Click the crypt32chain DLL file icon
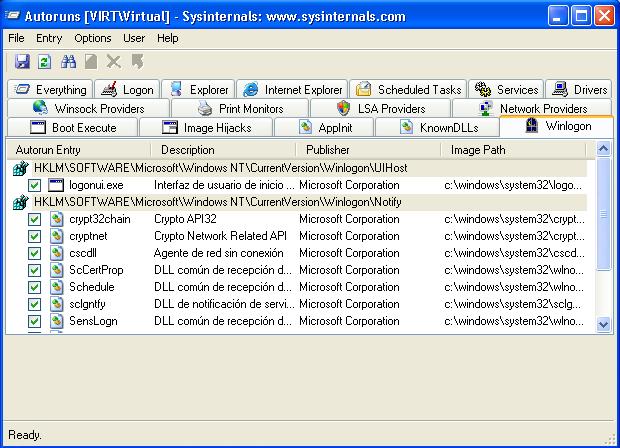This screenshot has height=448, width=620. [x=57, y=219]
